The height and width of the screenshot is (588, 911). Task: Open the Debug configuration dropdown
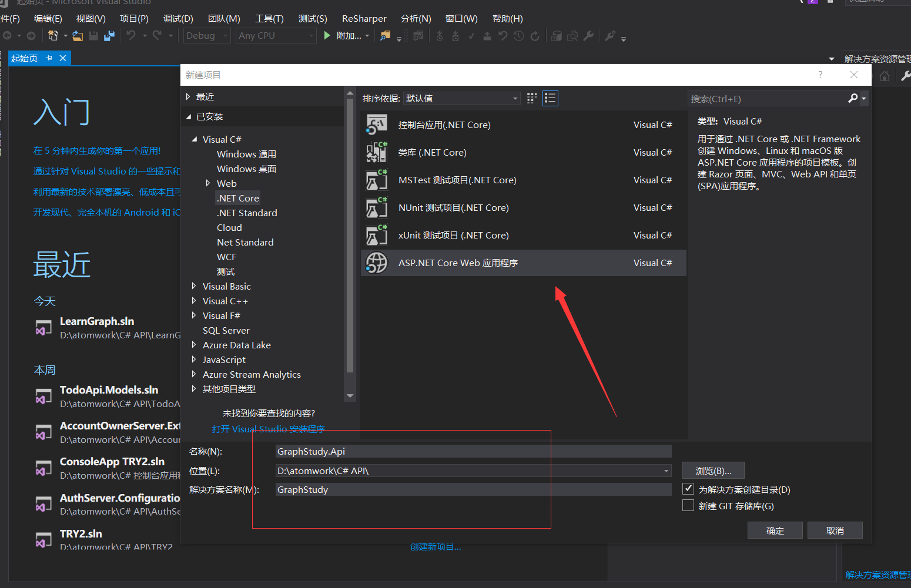[207, 36]
